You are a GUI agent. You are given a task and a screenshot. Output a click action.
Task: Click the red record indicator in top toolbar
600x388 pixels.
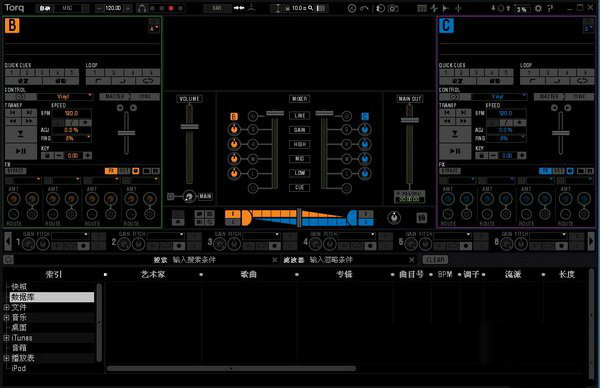point(171,8)
